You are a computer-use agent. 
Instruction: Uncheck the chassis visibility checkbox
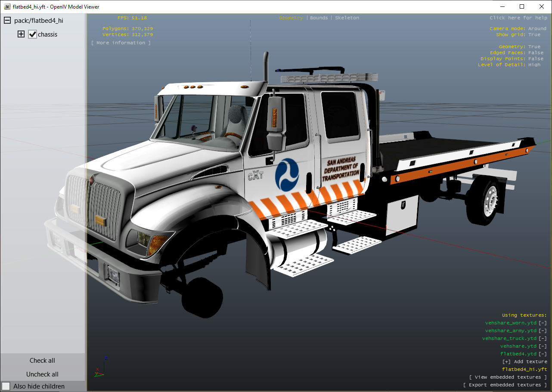pos(33,34)
